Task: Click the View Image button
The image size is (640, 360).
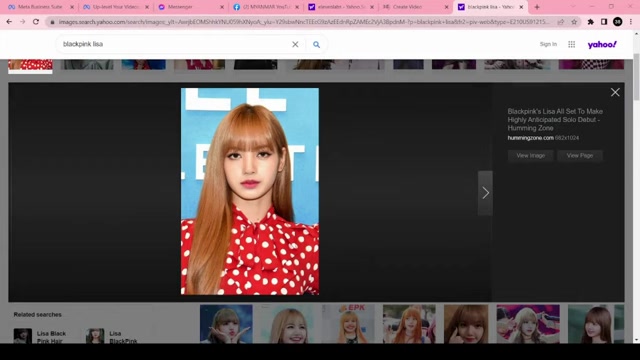Action: click(530, 156)
